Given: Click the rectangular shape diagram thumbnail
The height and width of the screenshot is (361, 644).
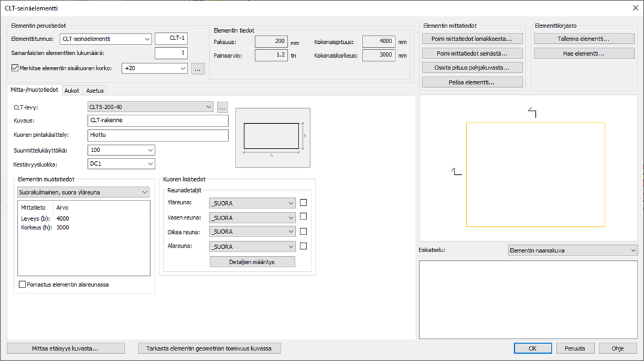Looking at the screenshot, I should [x=273, y=137].
